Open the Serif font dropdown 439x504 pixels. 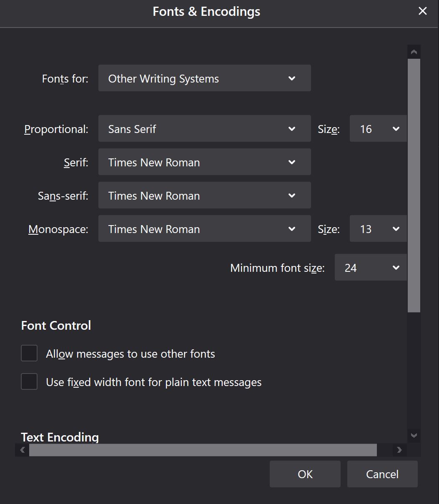click(x=204, y=162)
